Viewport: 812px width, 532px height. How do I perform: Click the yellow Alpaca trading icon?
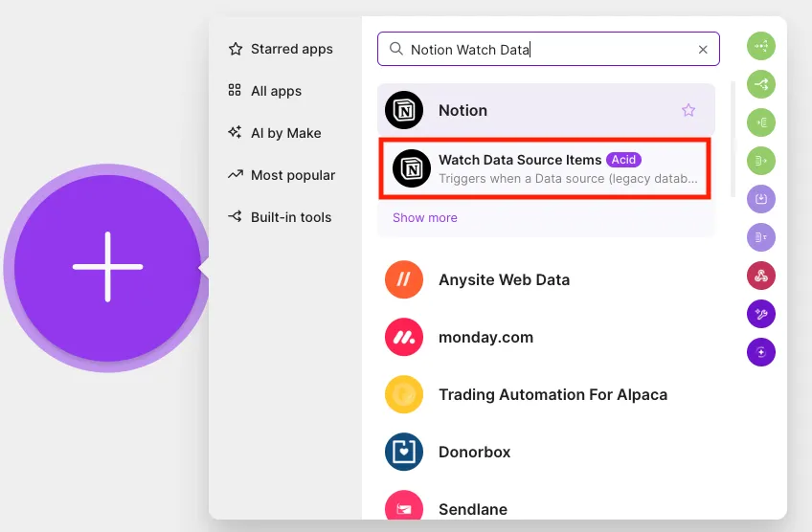coord(404,395)
